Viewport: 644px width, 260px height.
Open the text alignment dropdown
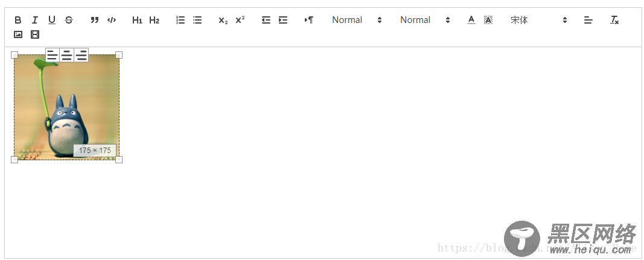(x=588, y=20)
